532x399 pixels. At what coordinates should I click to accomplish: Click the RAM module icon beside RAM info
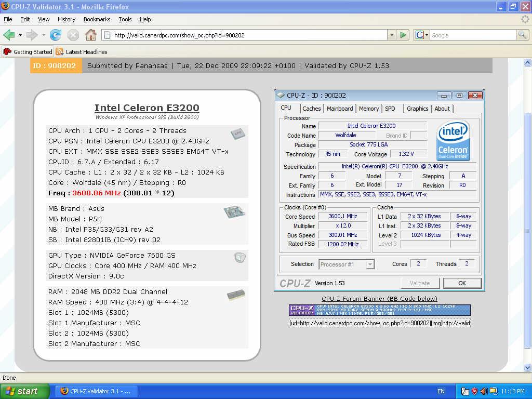[236, 295]
